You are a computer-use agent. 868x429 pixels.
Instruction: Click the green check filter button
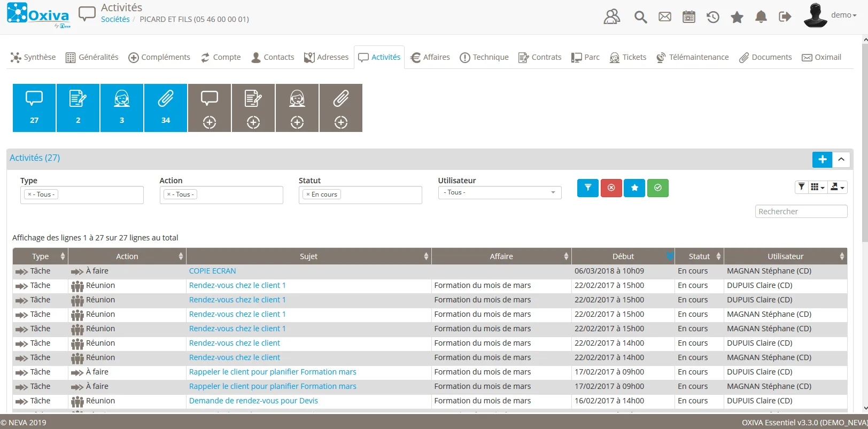(x=658, y=188)
